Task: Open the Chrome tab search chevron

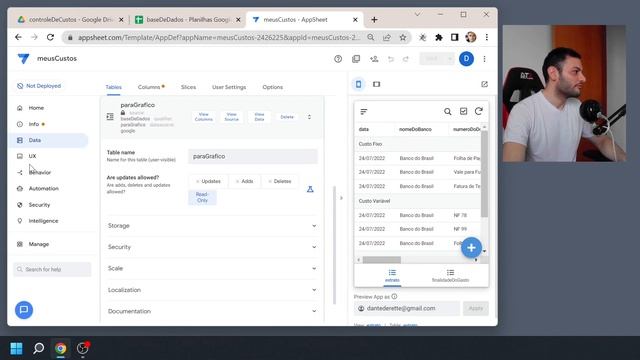Action: pyautogui.click(x=417, y=14)
